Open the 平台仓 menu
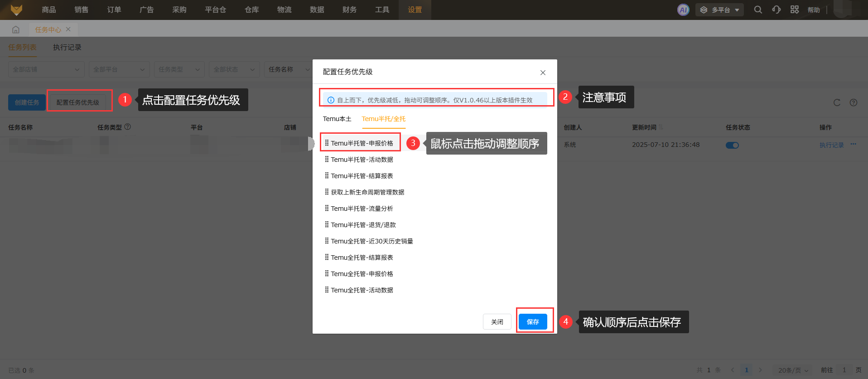The width and height of the screenshot is (868, 379). (216, 10)
